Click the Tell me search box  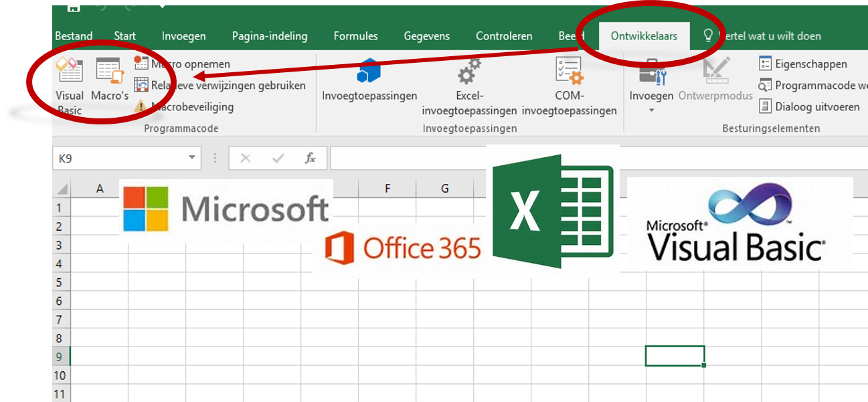(x=763, y=36)
